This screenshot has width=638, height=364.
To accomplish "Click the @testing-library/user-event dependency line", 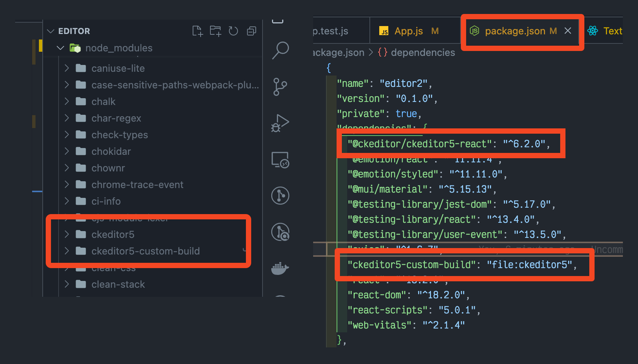I will [457, 234].
